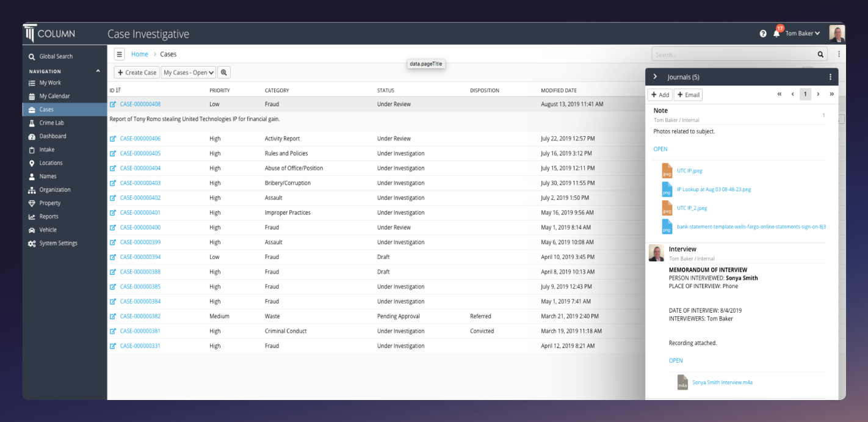868x422 pixels.
Task: Open the My Cases - Open filter dropdown
Action: (188, 72)
